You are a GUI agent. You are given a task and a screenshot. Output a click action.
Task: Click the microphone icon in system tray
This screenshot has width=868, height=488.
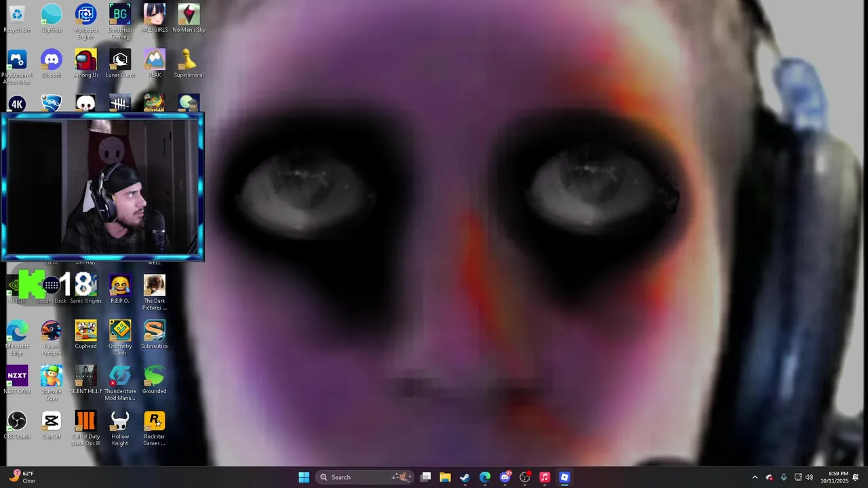[784, 477]
